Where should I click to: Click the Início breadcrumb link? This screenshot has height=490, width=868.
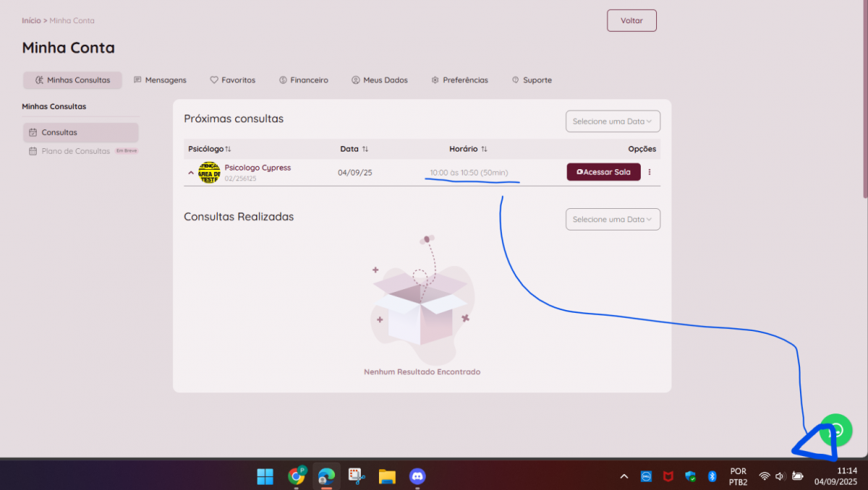coord(31,21)
